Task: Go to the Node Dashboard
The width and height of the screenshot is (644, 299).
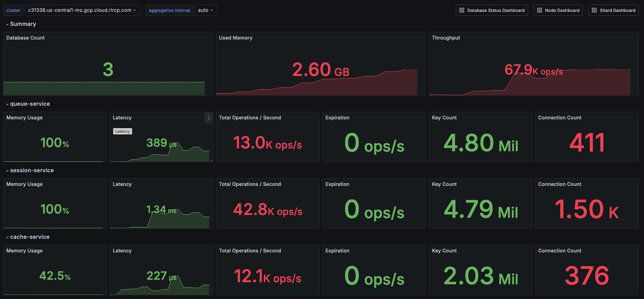Action: point(562,10)
